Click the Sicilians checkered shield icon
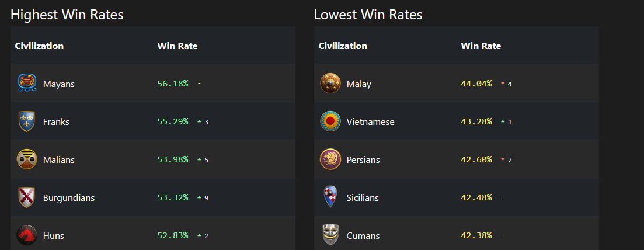 (330, 197)
